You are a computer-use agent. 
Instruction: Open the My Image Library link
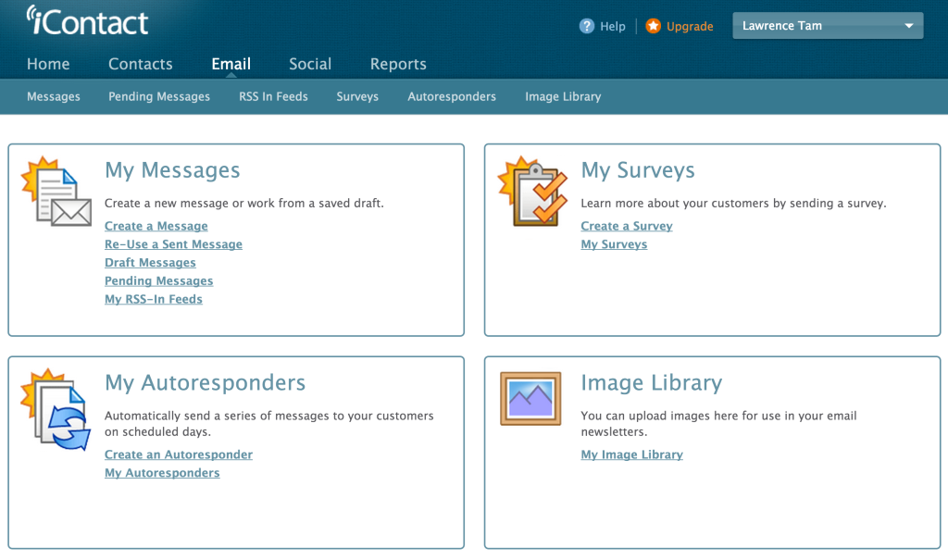pyautogui.click(x=631, y=454)
